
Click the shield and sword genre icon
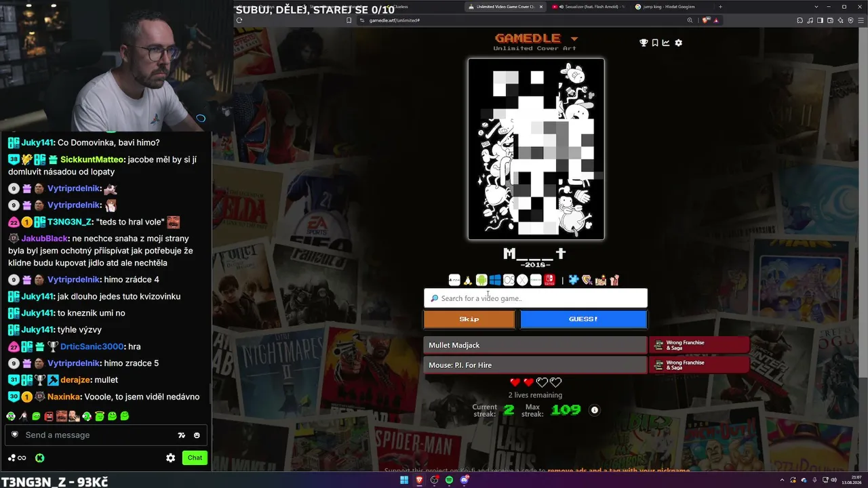pos(587,280)
